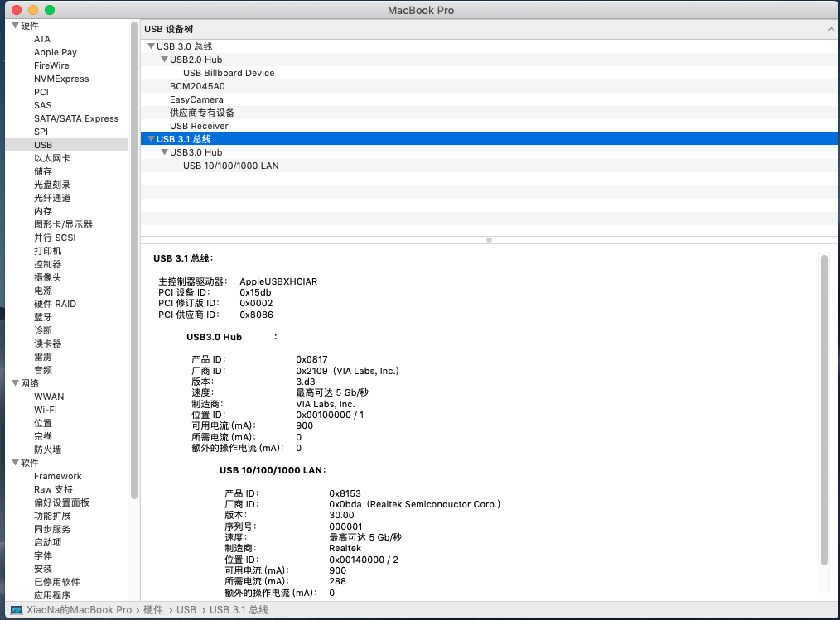Select 储存 in the sidebar
The image size is (840, 620).
[43, 171]
